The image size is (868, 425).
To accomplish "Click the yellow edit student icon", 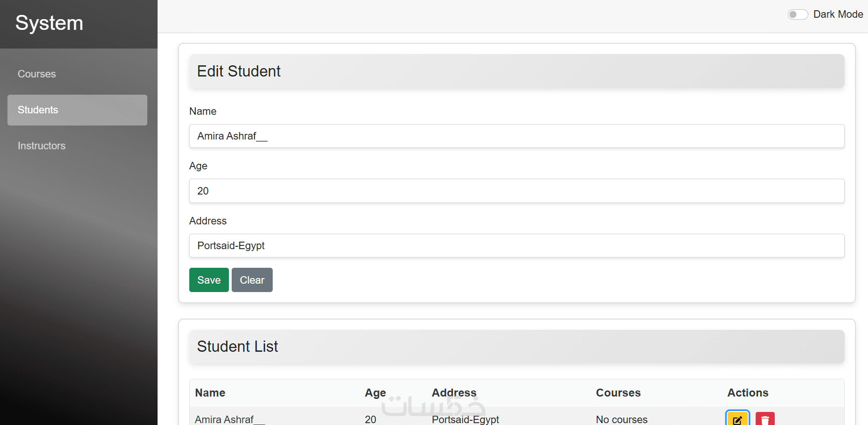I will click(x=737, y=418).
